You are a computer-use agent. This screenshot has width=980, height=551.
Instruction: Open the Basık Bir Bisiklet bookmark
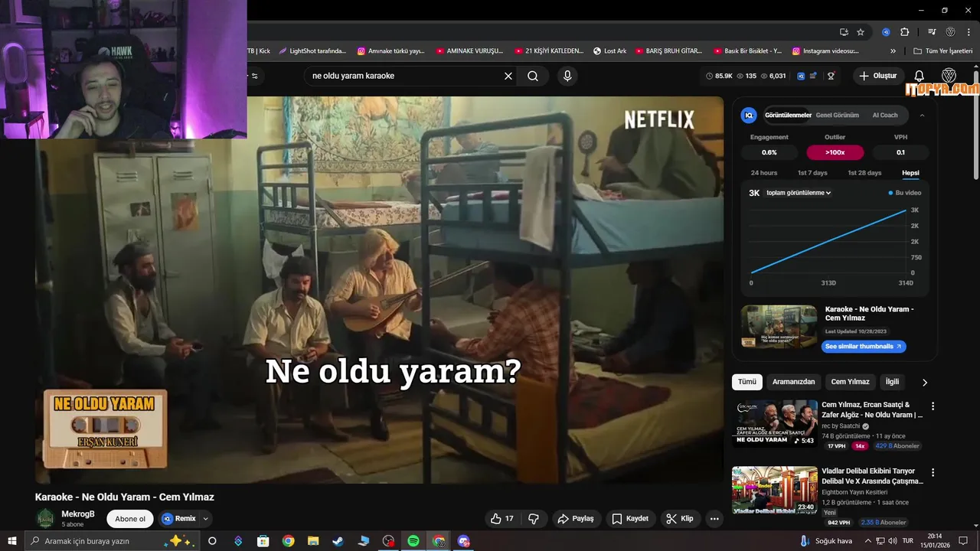pos(747,51)
